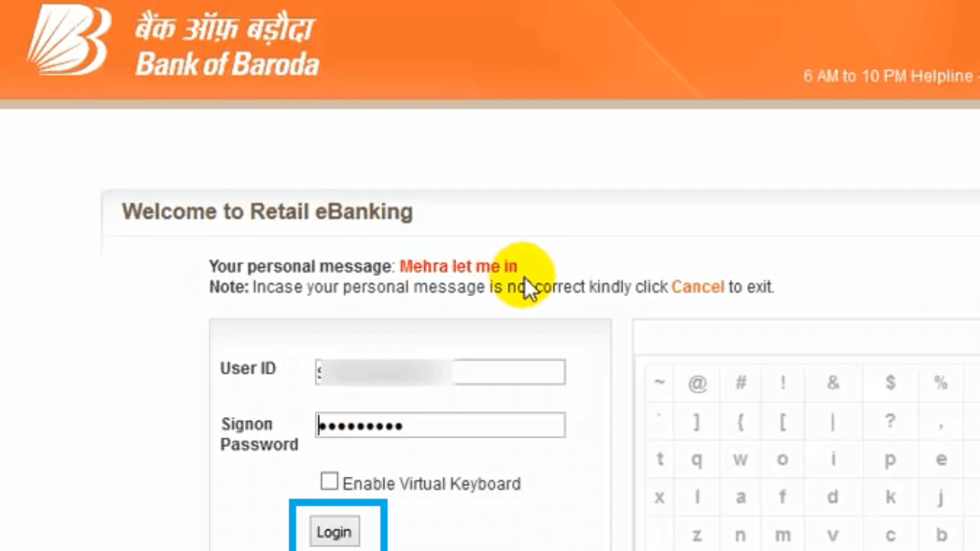This screenshot has width=980, height=551.
Task: Focus the User ID input field
Action: click(x=440, y=372)
